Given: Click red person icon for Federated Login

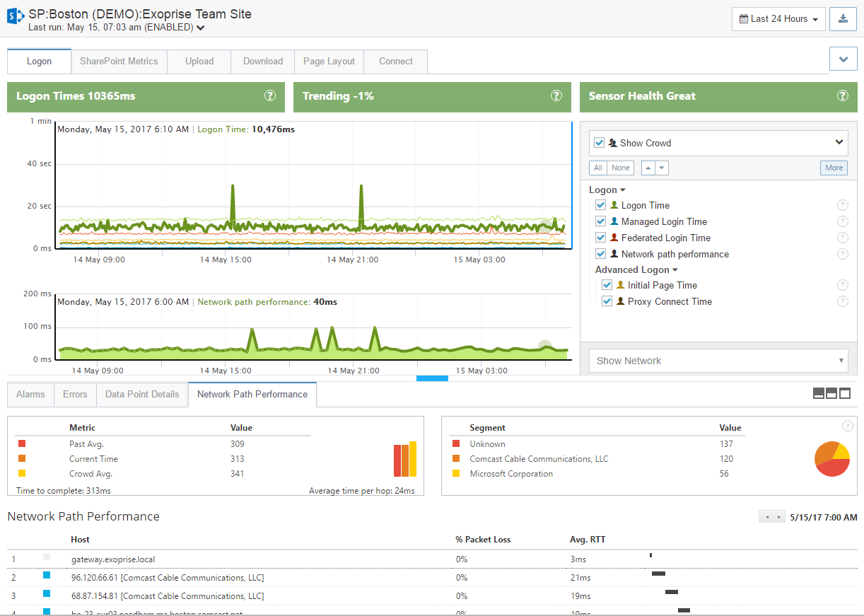Looking at the screenshot, I should point(614,238).
